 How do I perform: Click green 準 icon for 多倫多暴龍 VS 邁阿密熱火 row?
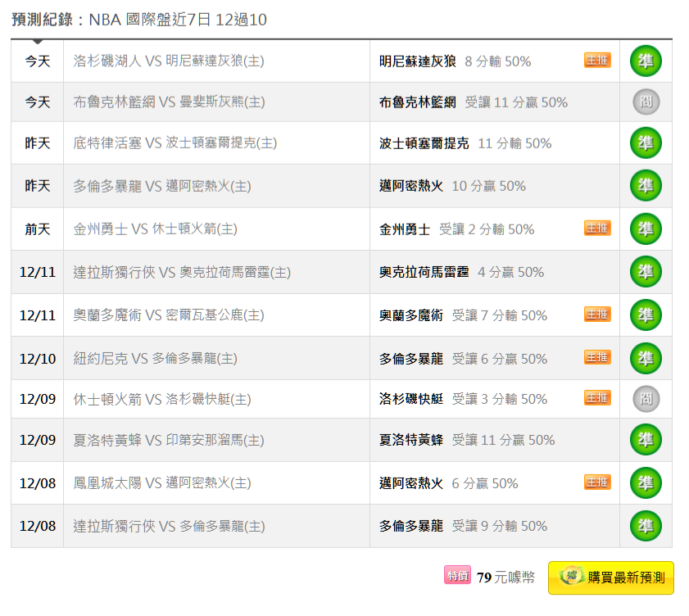646,186
